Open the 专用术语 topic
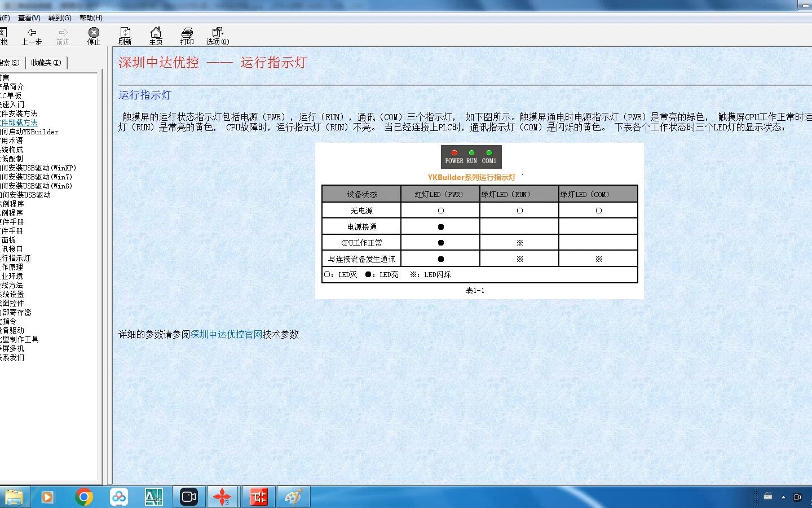 pyautogui.click(x=11, y=141)
